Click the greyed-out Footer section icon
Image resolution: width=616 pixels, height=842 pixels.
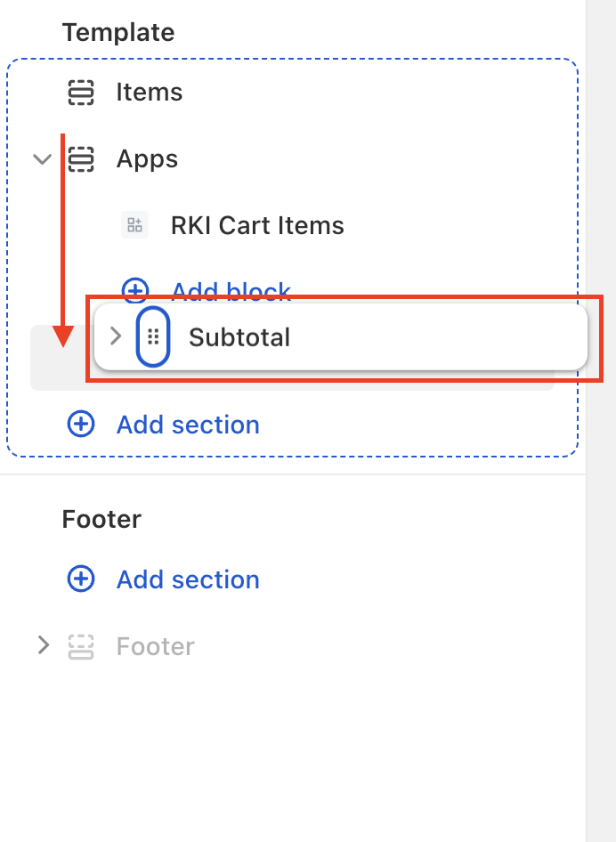click(x=81, y=646)
